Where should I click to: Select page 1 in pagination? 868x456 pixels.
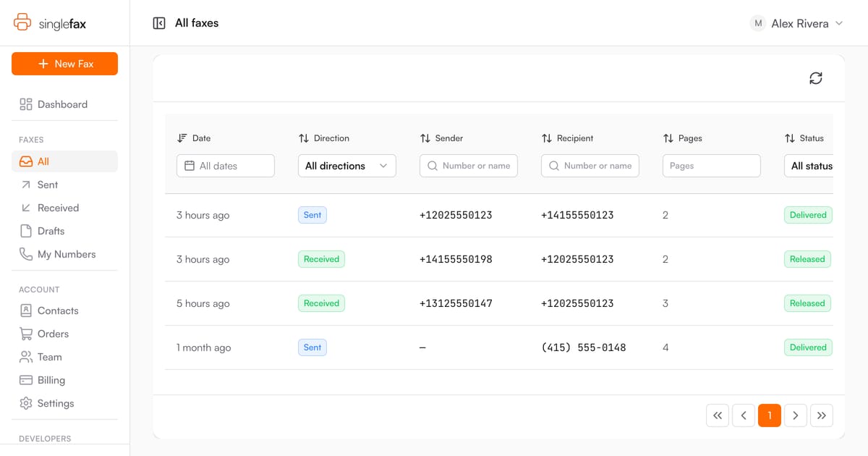[770, 415]
